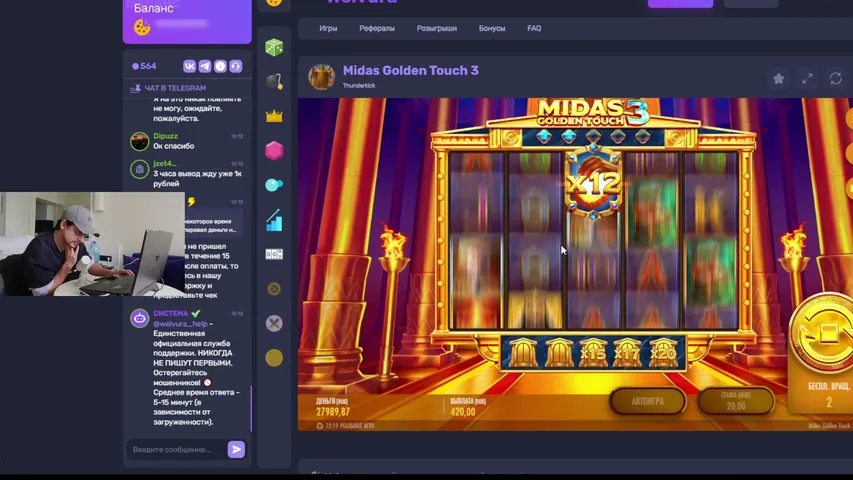Image resolution: width=853 pixels, height=480 pixels.
Task: Click the x15 temple multiplier
Action: pos(592,353)
